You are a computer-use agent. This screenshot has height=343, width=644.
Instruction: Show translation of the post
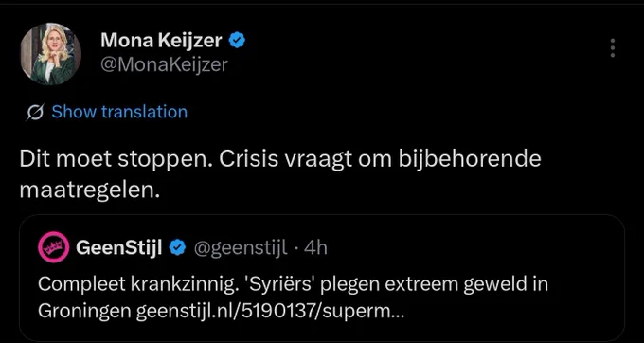pyautogui.click(x=119, y=112)
